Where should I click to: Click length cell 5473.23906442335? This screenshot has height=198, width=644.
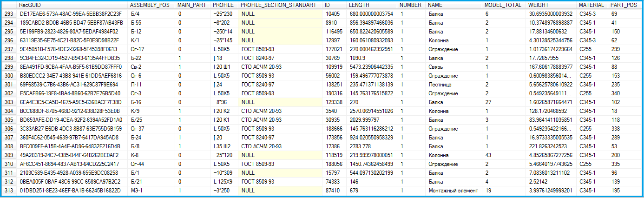click(x=372, y=67)
